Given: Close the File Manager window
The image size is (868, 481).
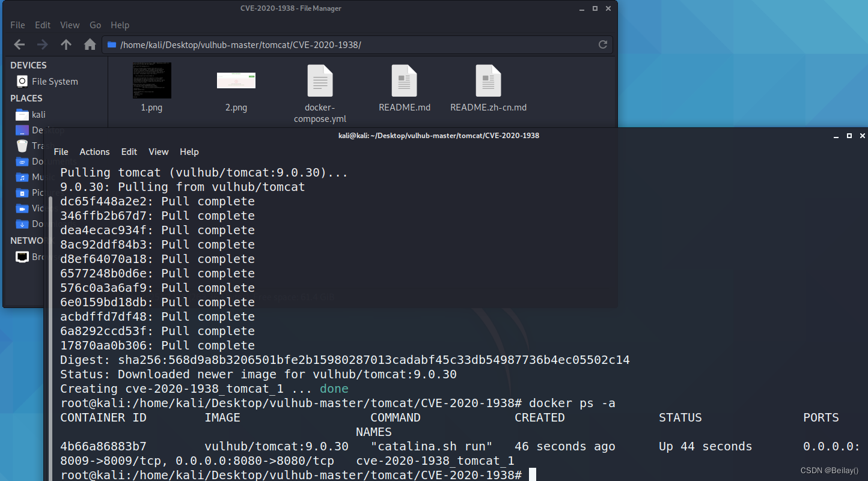Looking at the screenshot, I should coord(609,8).
